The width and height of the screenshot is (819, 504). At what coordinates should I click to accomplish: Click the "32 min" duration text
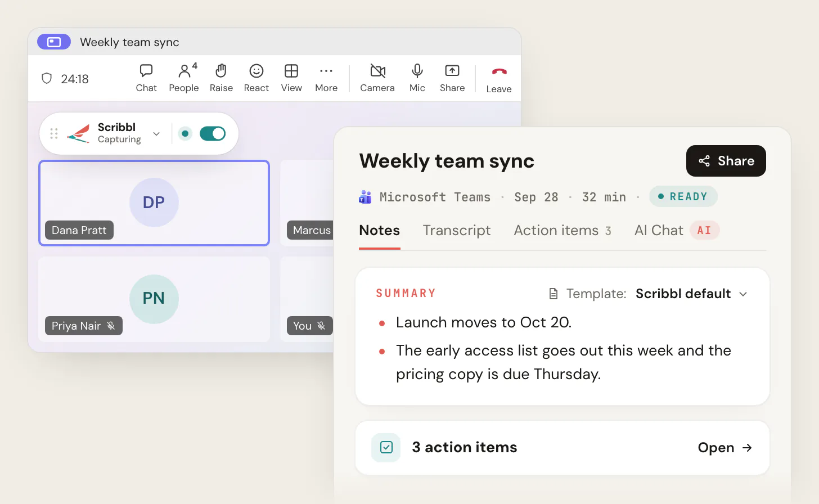(x=604, y=197)
